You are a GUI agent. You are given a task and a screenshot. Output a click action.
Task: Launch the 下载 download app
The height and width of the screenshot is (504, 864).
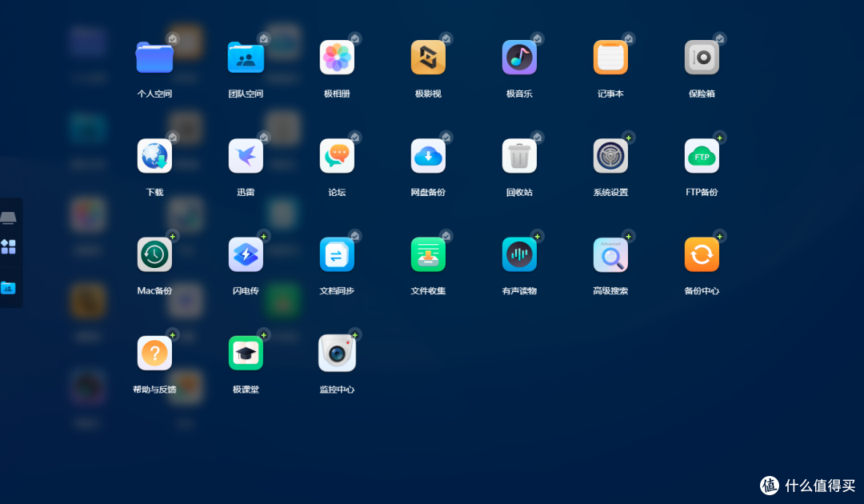pyautogui.click(x=154, y=156)
